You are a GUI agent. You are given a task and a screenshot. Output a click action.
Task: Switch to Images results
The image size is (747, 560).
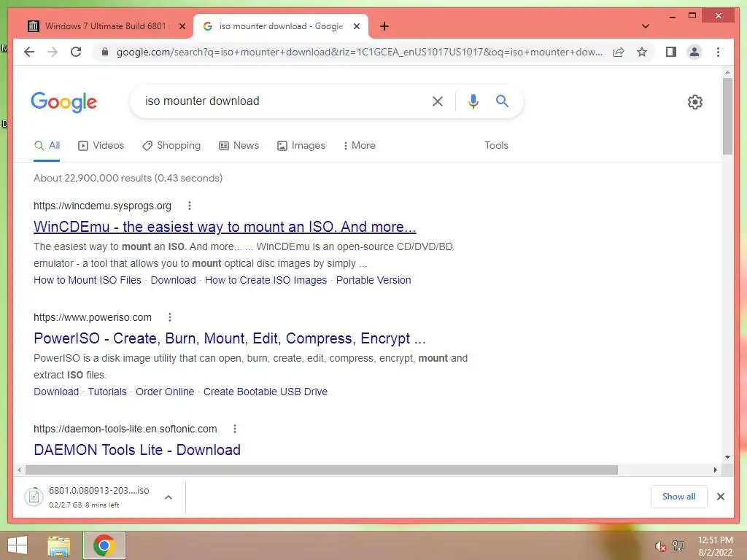tap(301, 145)
